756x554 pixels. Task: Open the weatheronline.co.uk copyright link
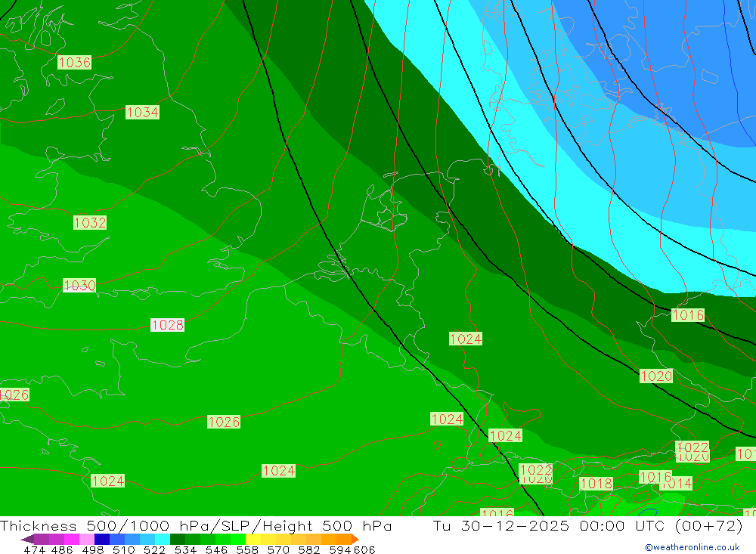pos(692,547)
